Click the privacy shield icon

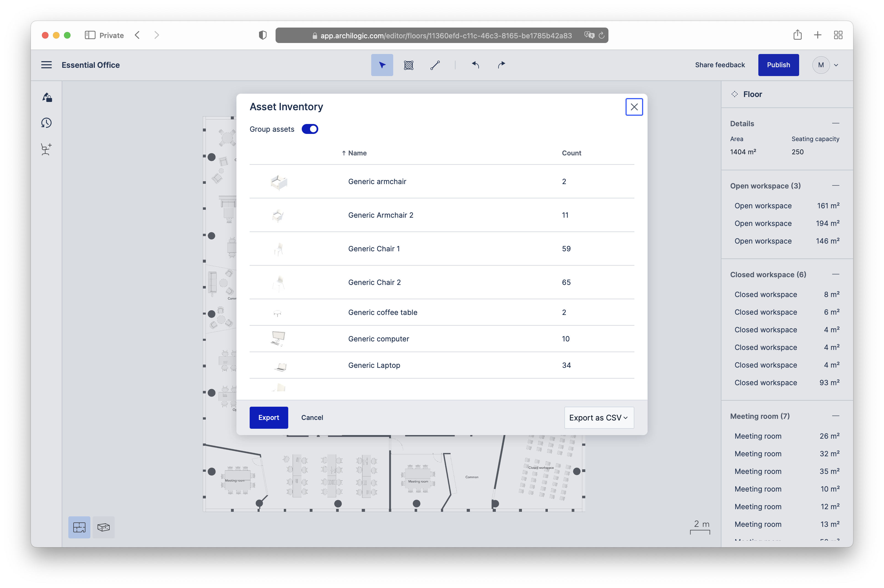pos(263,35)
